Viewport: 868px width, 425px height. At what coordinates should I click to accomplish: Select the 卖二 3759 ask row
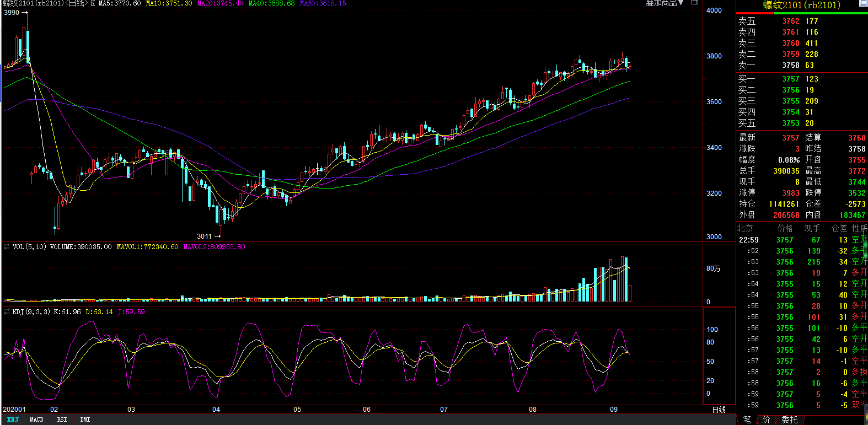pyautogui.click(x=802, y=54)
